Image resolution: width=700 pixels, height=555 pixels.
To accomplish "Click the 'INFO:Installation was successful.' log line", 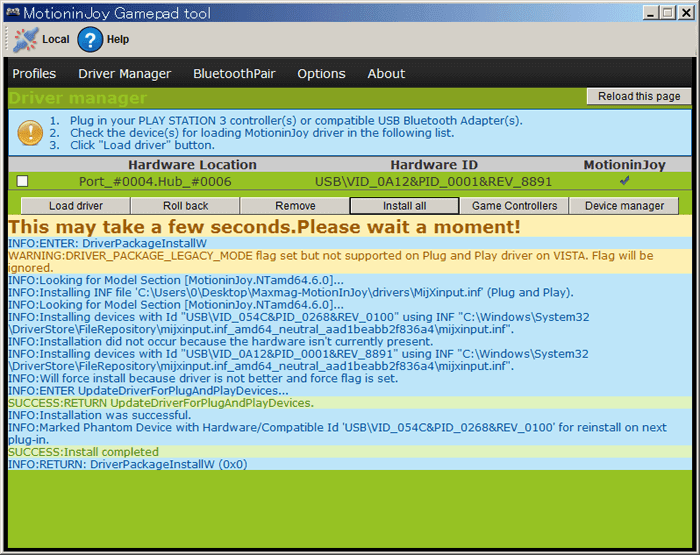I will (350, 415).
